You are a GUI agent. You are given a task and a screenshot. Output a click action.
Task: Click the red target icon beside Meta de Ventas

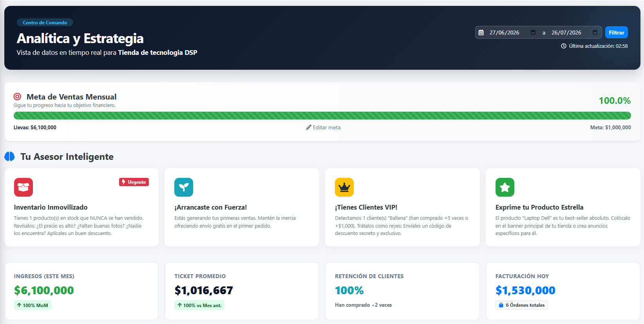17,96
